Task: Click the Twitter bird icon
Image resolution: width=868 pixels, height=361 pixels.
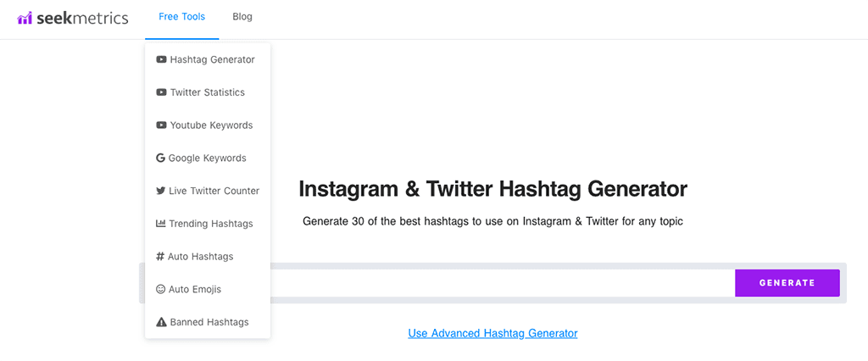Action: (x=160, y=191)
